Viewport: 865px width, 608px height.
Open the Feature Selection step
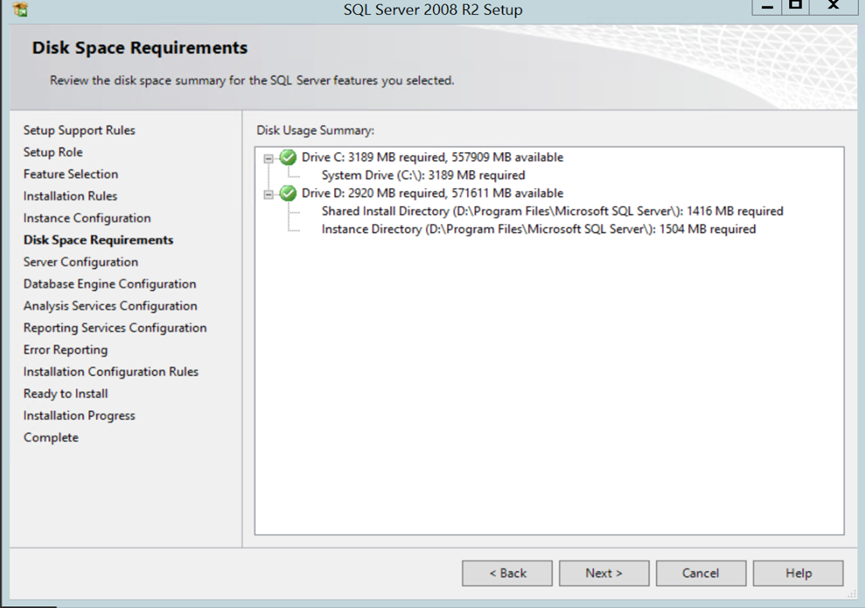pos(71,174)
